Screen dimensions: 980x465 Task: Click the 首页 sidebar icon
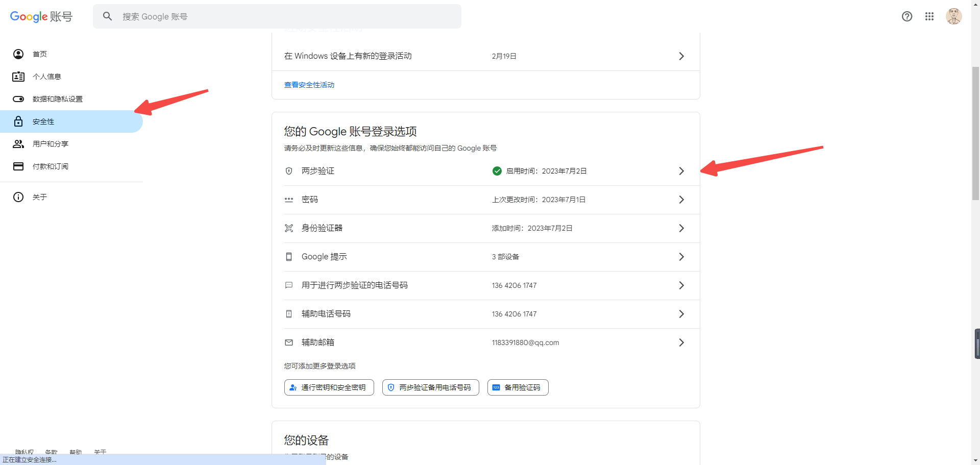(18, 54)
